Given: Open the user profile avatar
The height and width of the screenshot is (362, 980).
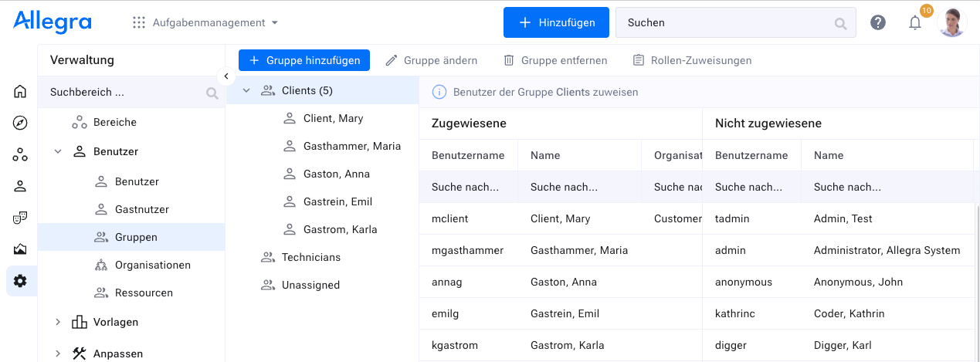Looking at the screenshot, I should (952, 22).
